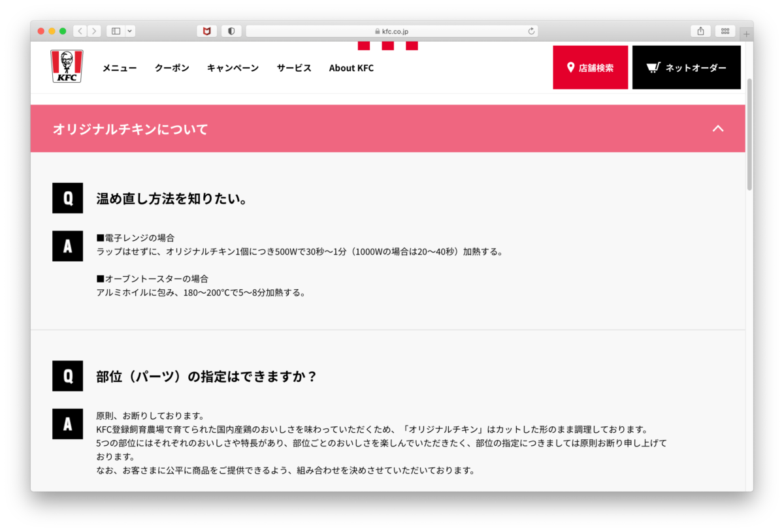Click the shield privacy icon in Safari toolbar

pyautogui.click(x=231, y=31)
